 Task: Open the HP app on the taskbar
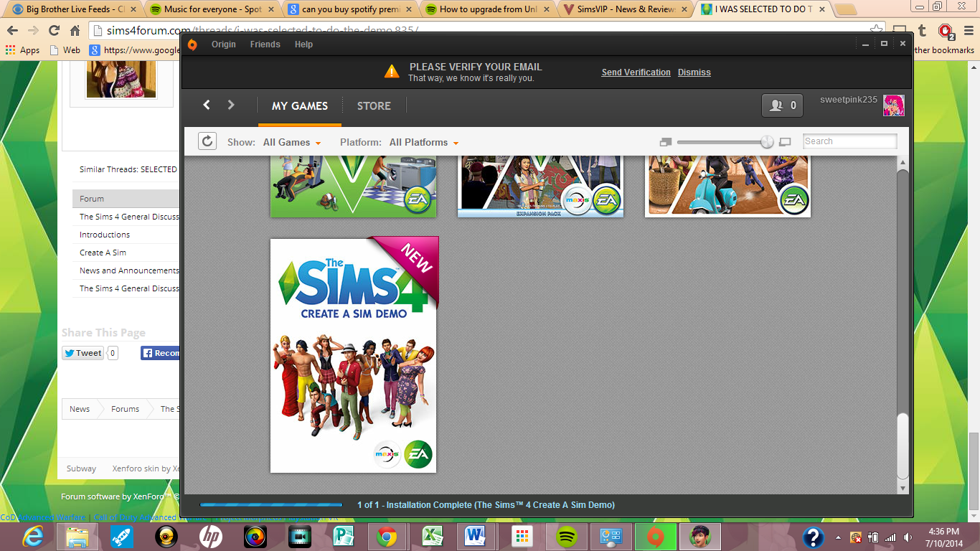pos(210,536)
